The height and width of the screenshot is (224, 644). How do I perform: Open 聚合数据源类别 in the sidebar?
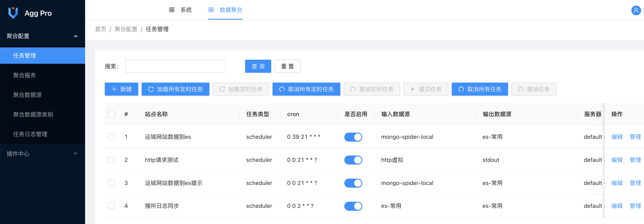(43, 114)
